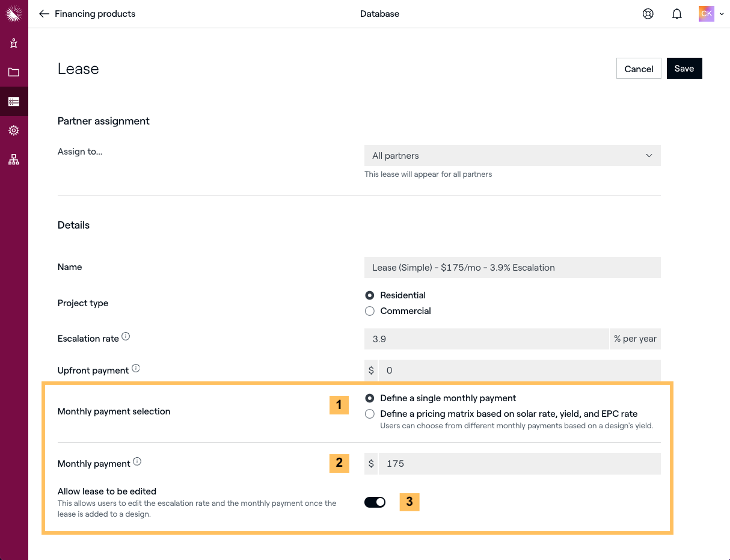Go back to Financing products
Image resolution: width=730 pixels, height=560 pixels.
pos(87,14)
